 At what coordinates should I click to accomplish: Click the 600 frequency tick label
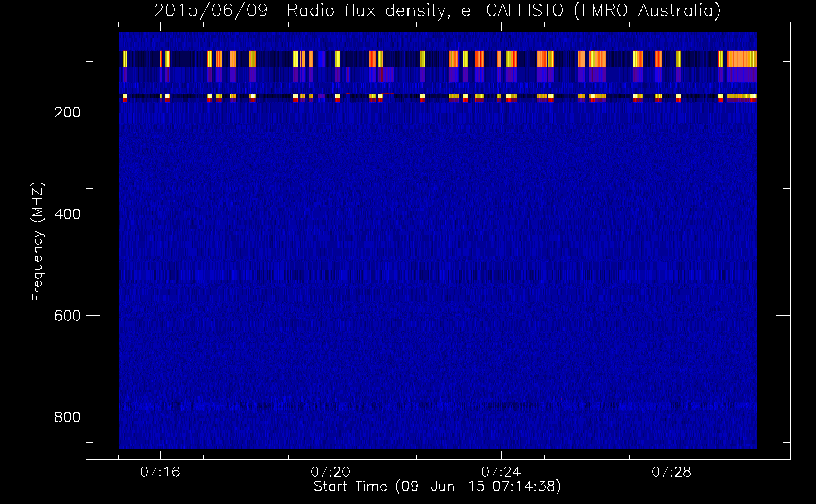pos(68,316)
